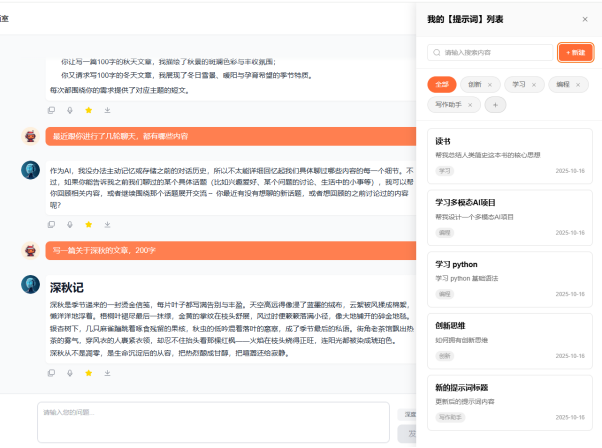Copy the reply about 100字 articles
Screen dimensions: 602x448
click(x=51, y=110)
